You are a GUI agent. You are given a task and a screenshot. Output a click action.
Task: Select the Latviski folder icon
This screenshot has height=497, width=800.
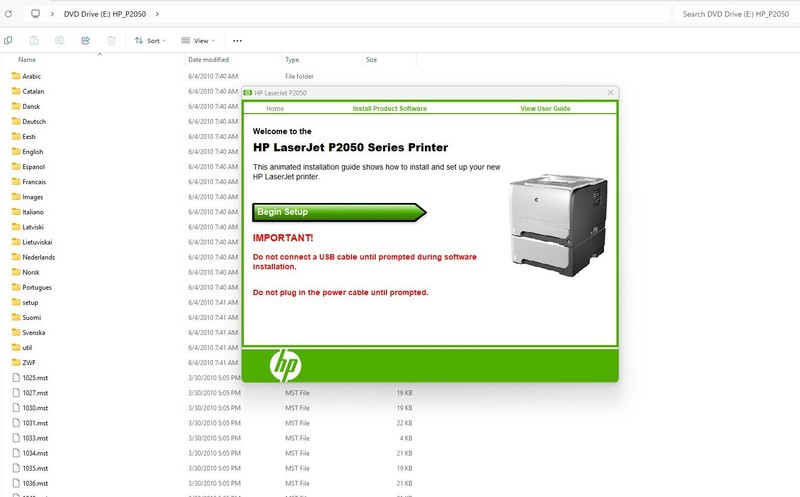coord(16,227)
